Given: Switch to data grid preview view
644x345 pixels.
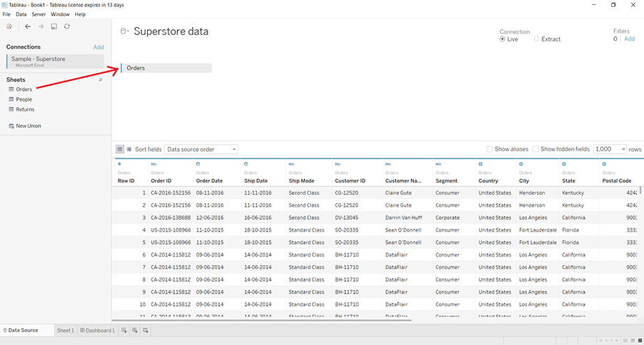Looking at the screenshot, I should coord(120,150).
